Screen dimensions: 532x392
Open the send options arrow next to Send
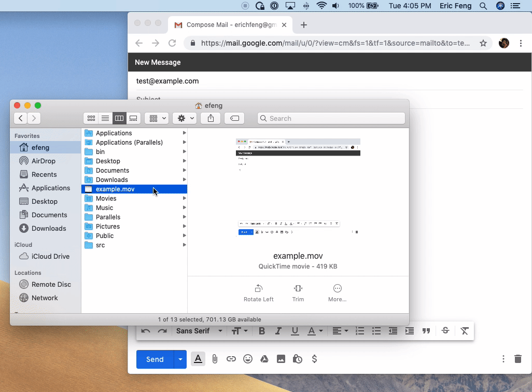point(180,359)
